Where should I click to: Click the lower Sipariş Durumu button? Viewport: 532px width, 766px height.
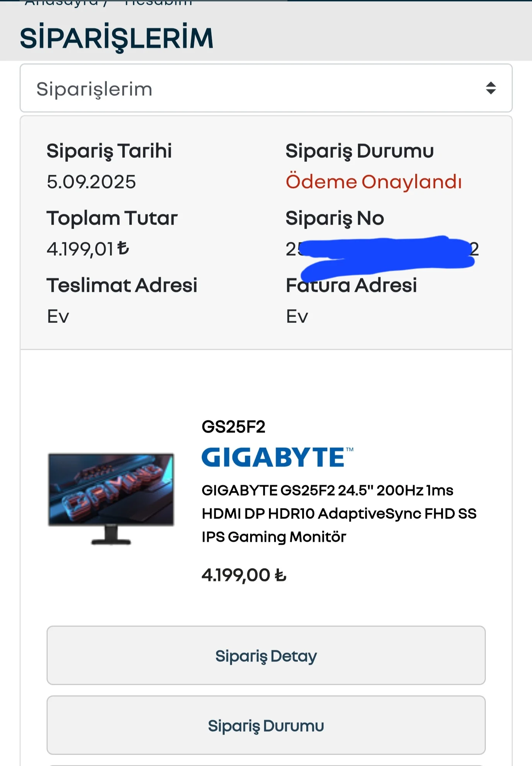coord(266,725)
